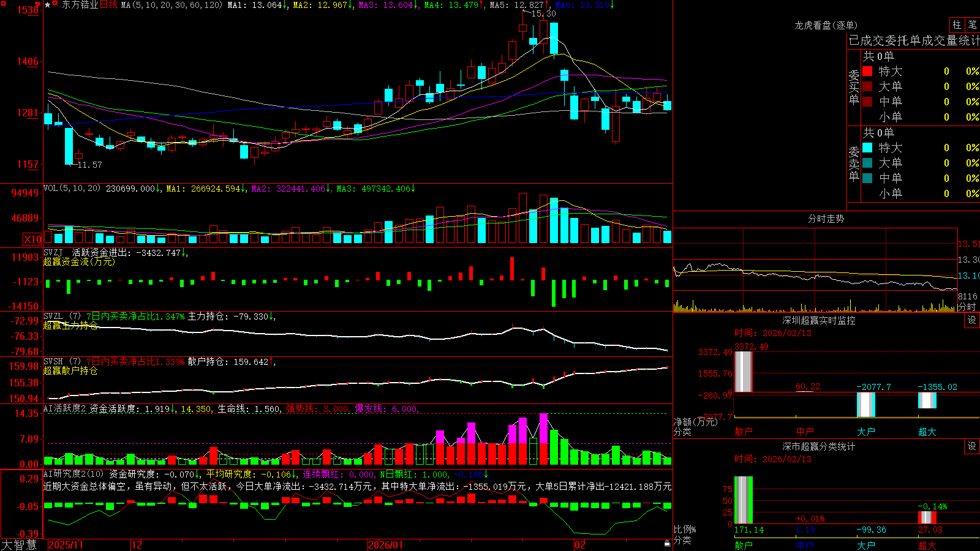Viewport: 980px width, 551px height.
Task: Click the 委买单 section label
Action: tap(854, 87)
